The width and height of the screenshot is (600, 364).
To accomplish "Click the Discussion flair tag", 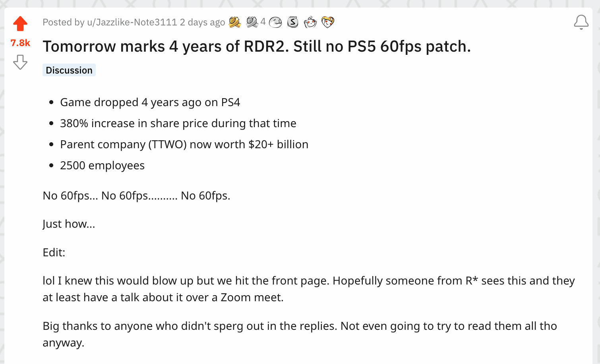I will (x=69, y=70).
